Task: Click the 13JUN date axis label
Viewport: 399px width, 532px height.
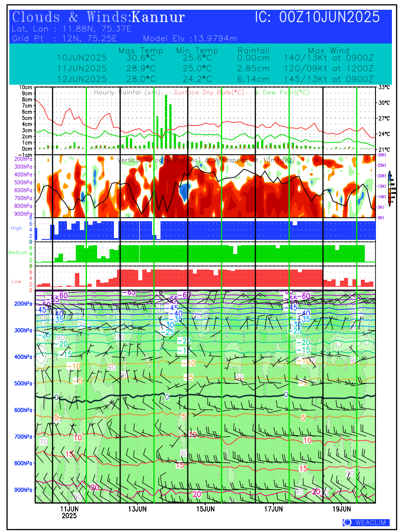Action: coord(137,509)
